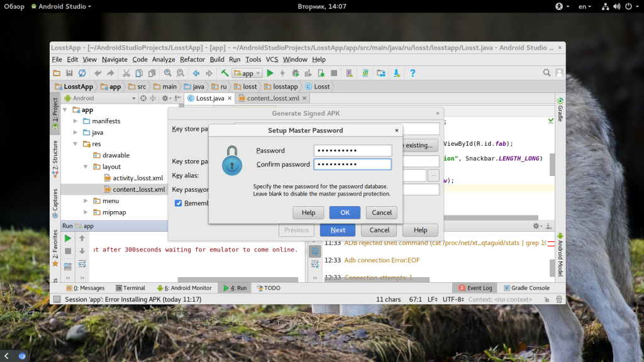
Task: Select activity_losst.xml in the project tree
Action: [137, 178]
